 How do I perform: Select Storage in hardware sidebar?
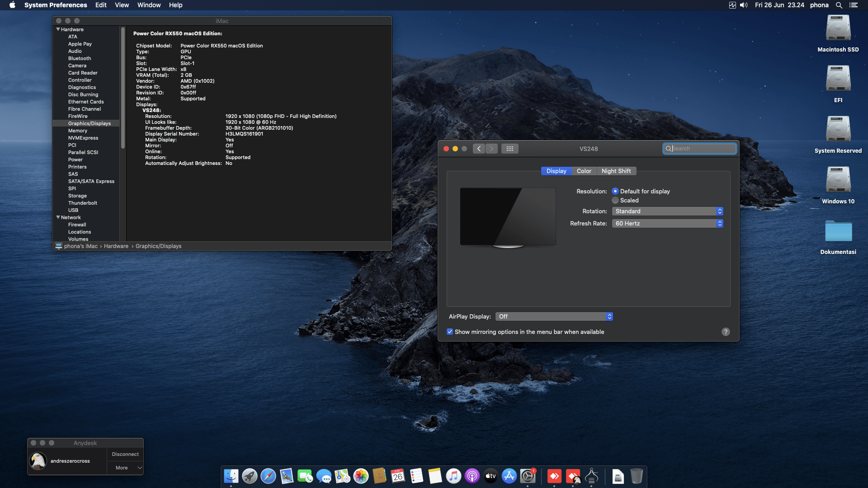[77, 196]
